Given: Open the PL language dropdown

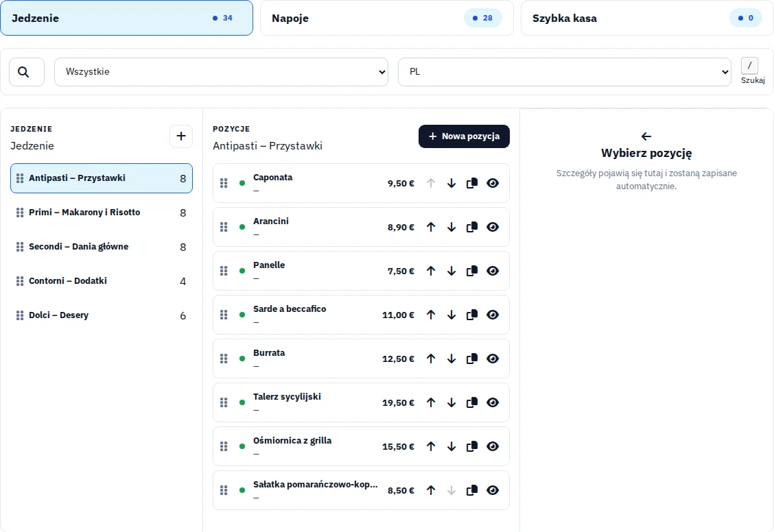Looking at the screenshot, I should click(x=564, y=72).
